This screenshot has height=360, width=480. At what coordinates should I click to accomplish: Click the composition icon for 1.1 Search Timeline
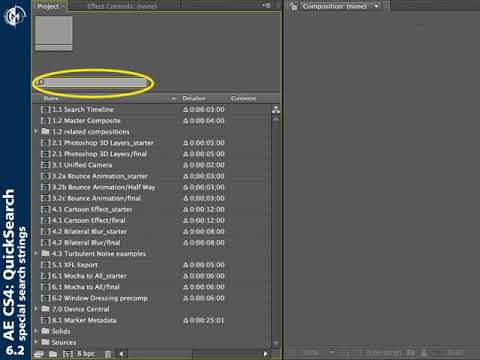click(x=46, y=109)
